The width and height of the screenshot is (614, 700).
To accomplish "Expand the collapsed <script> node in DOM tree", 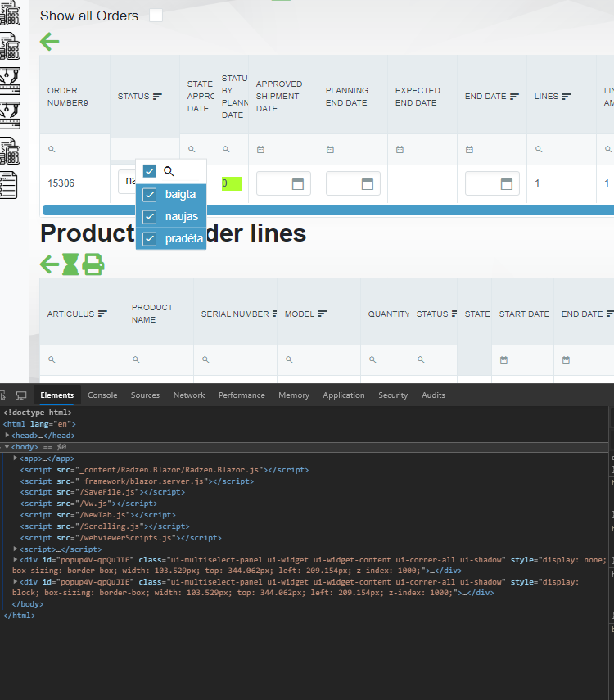I will tap(16, 549).
